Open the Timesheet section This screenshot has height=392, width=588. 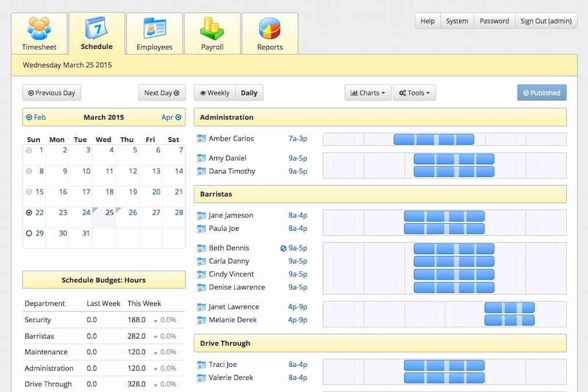click(x=38, y=33)
